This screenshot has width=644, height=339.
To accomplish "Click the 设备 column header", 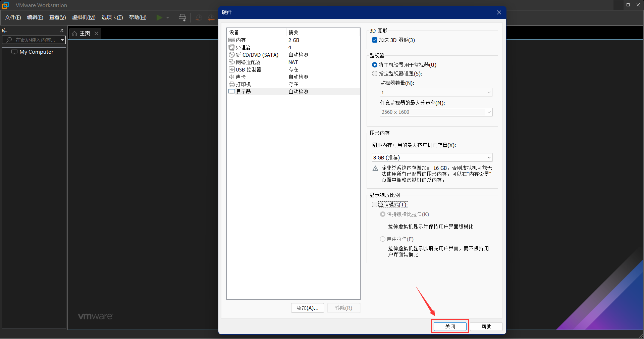I will (234, 32).
